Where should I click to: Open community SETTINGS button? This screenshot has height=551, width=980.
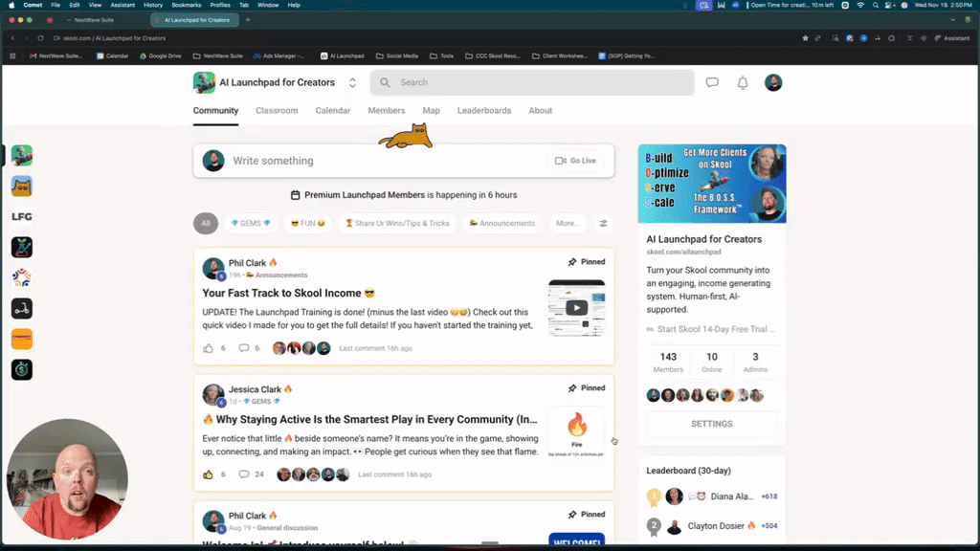712,424
